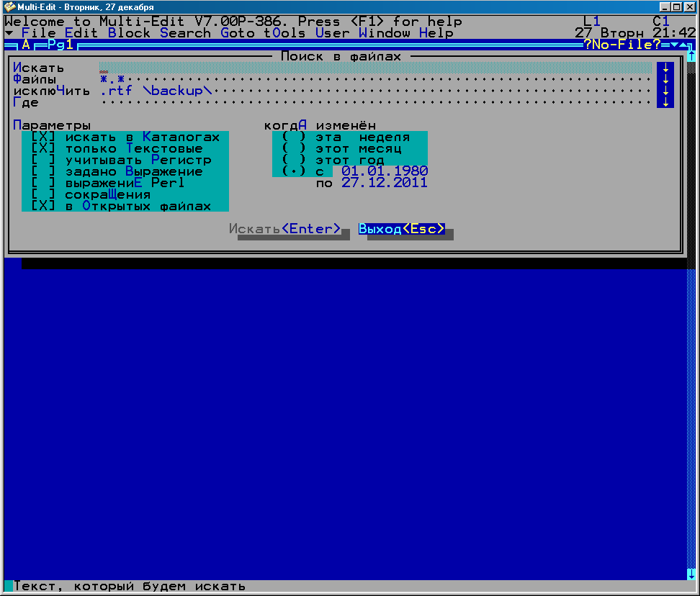The width and height of the screenshot is (700, 596).
Task: Open the tOols menu
Action: tap(284, 33)
